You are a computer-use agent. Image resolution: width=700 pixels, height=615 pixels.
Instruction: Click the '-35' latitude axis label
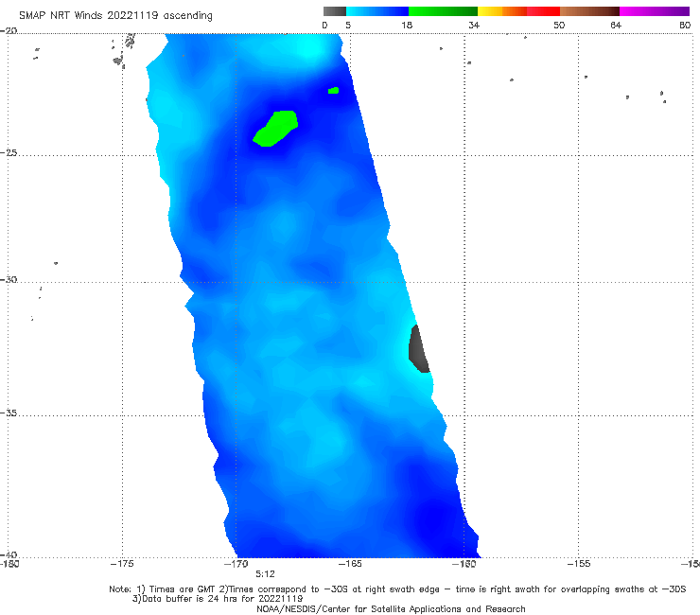click(x=9, y=413)
